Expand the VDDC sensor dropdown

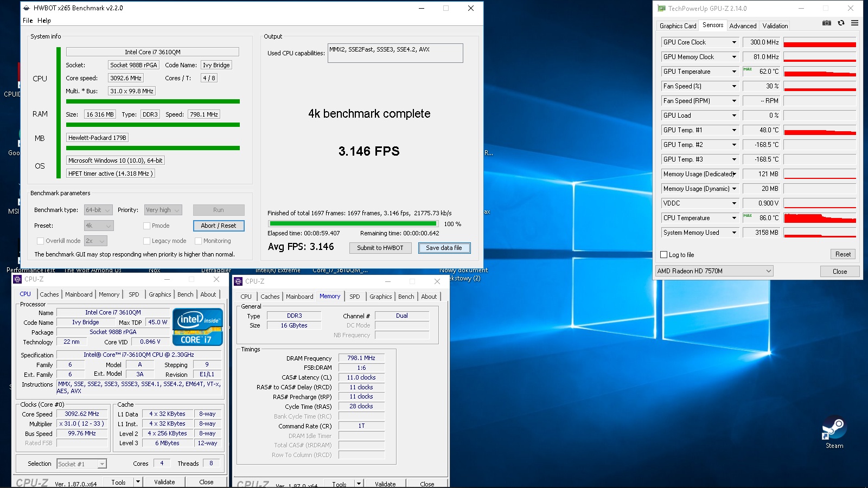point(734,203)
